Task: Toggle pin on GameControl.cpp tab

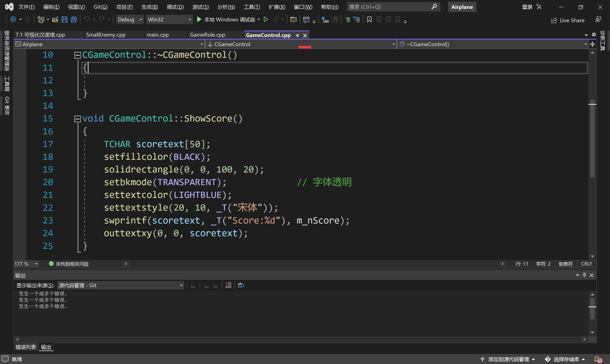Action: [x=297, y=35]
